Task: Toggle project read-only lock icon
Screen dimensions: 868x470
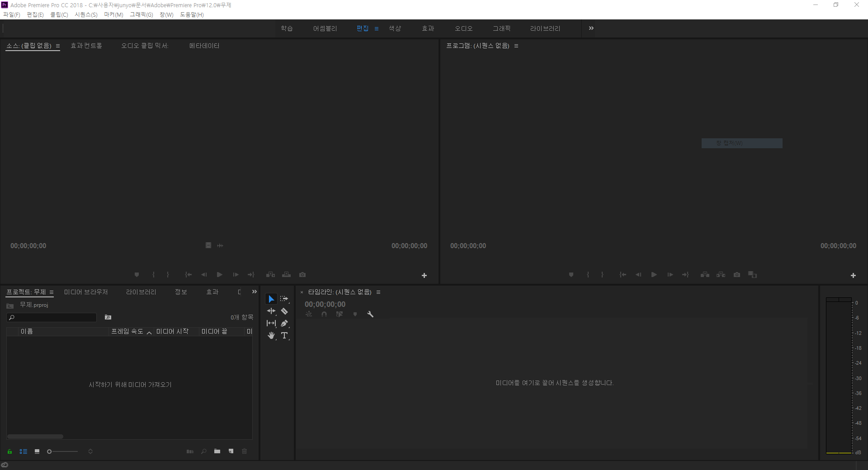Action: click(9, 451)
